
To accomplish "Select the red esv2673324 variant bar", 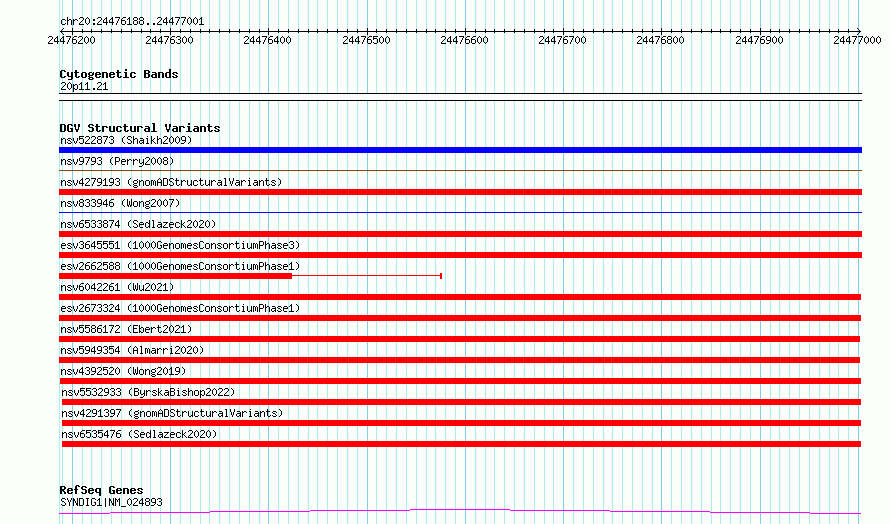I will pyautogui.click(x=460, y=318).
